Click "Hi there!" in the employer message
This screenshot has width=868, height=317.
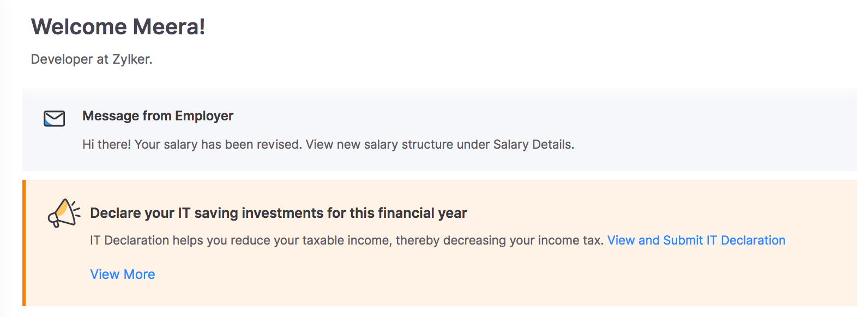click(x=106, y=144)
